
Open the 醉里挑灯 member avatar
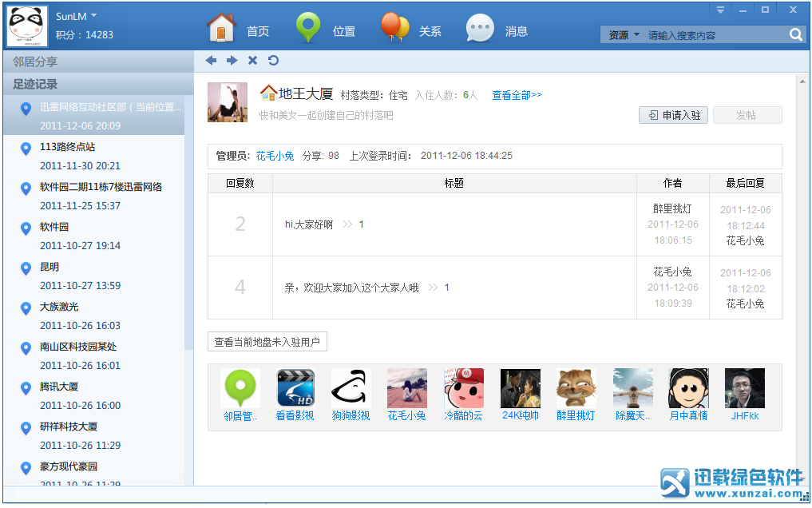click(576, 388)
